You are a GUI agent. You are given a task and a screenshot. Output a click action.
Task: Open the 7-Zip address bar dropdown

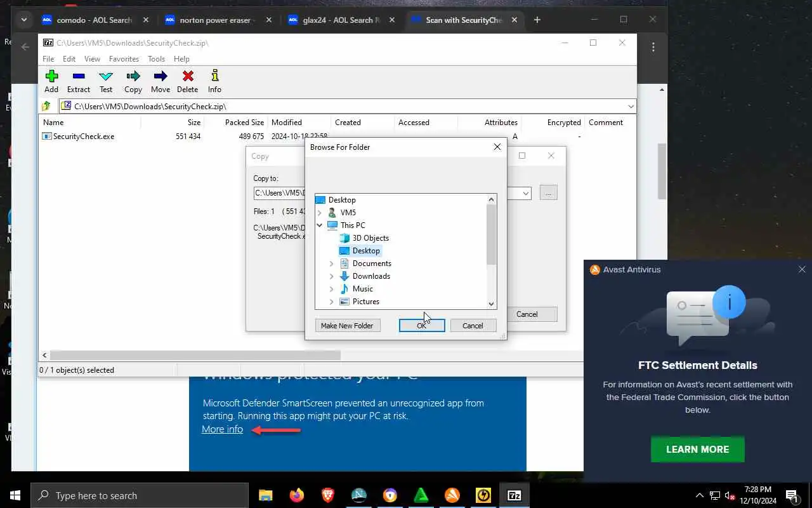click(631, 107)
